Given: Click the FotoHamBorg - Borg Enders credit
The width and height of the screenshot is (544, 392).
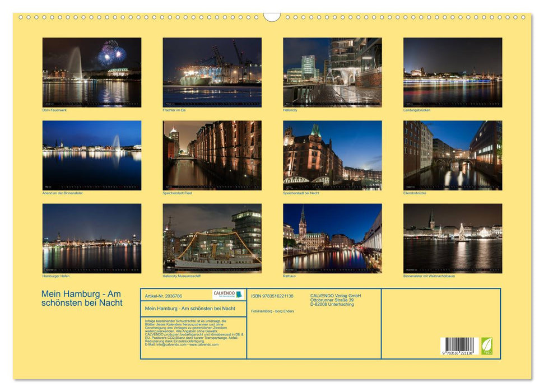Looking at the screenshot, I should pyautogui.click(x=273, y=311).
